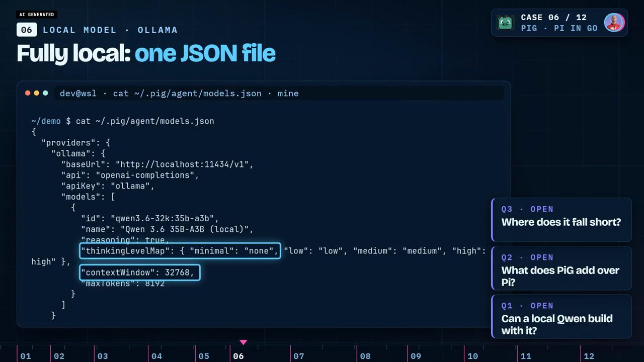The width and height of the screenshot is (644, 362).
Task: Jump to timeline chapter 08
Action: 365,356
